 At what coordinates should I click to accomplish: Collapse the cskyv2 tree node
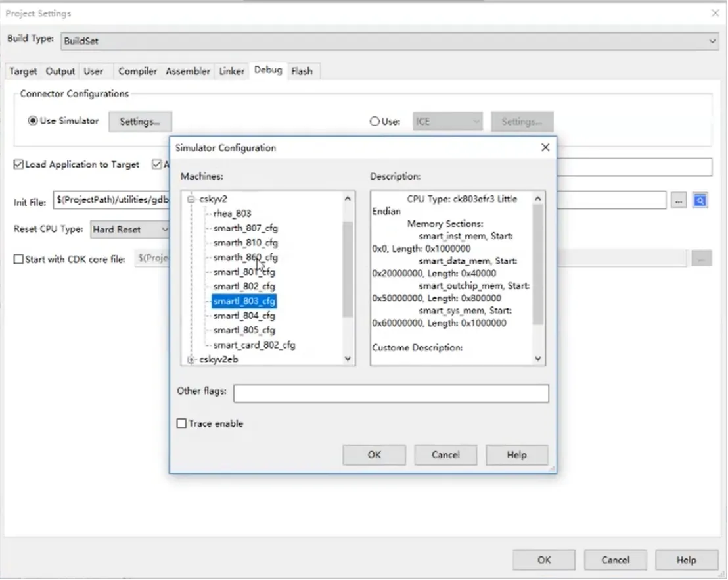(x=191, y=199)
